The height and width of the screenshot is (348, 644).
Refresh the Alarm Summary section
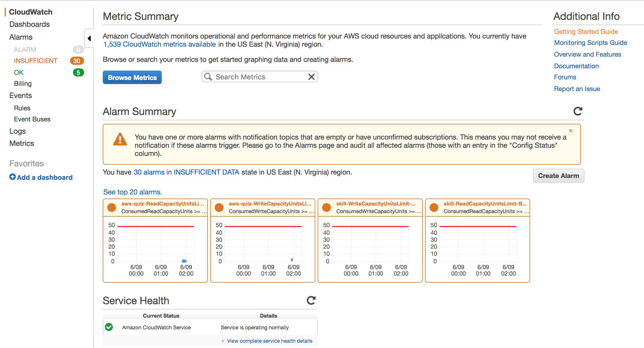coord(577,111)
